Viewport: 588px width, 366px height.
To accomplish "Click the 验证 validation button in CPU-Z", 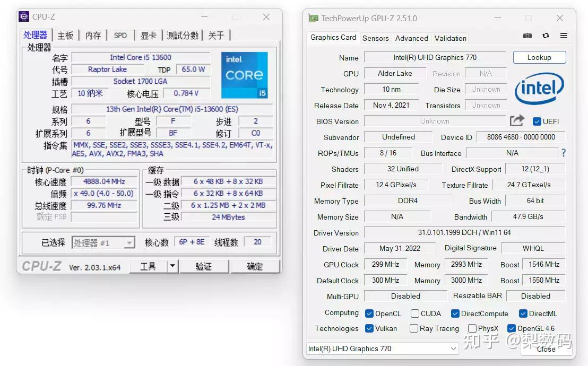I will click(204, 266).
